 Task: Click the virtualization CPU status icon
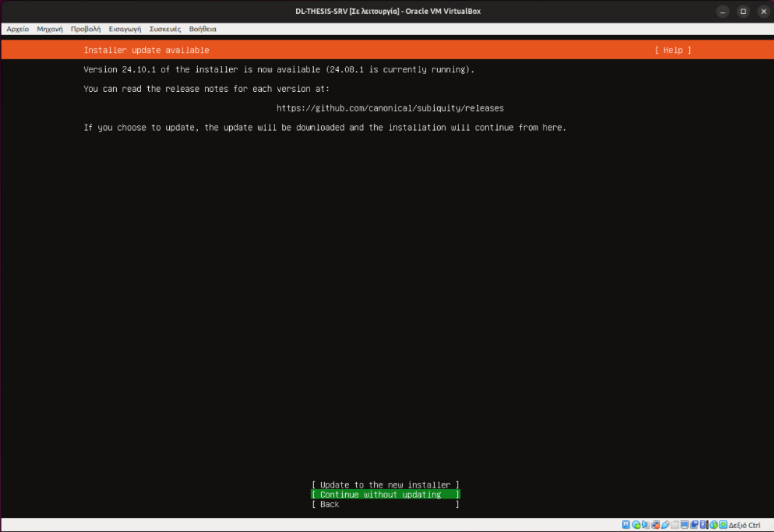[704, 525]
